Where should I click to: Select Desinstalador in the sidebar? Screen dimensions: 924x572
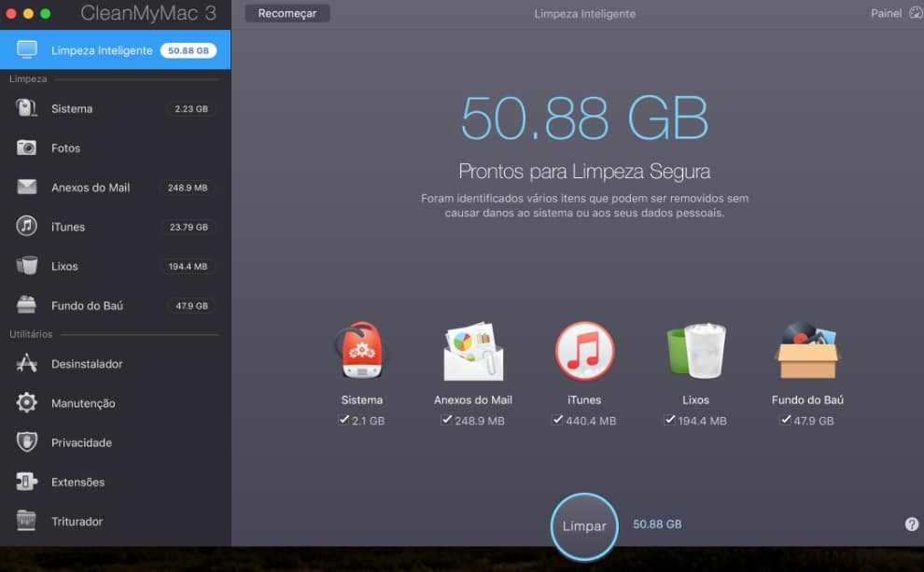point(116,364)
